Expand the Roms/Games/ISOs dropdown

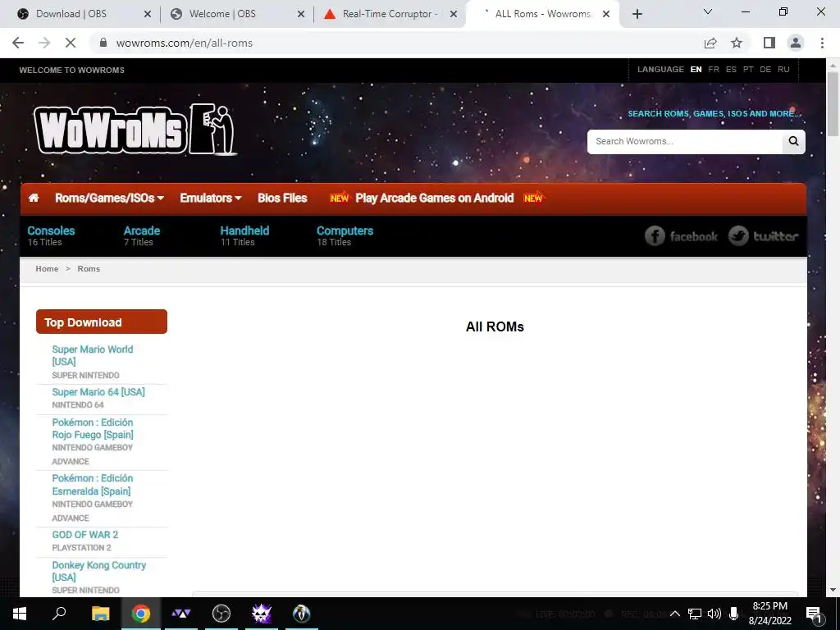click(x=109, y=199)
